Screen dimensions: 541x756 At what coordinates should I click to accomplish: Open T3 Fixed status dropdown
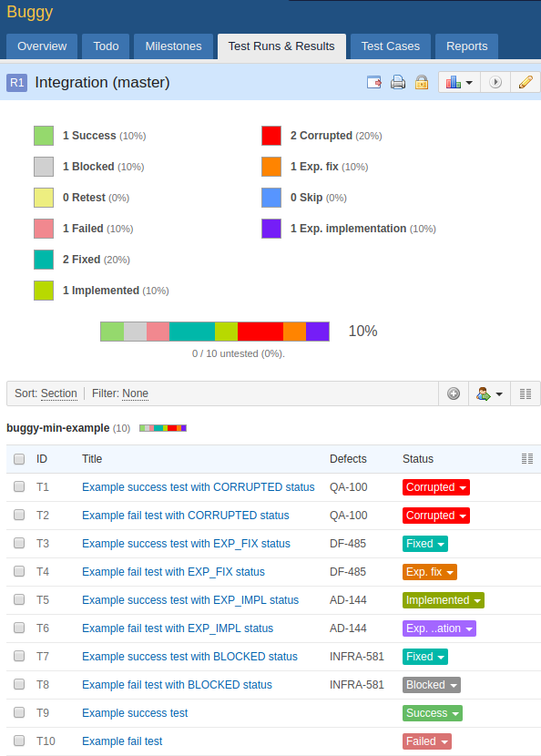click(425, 544)
